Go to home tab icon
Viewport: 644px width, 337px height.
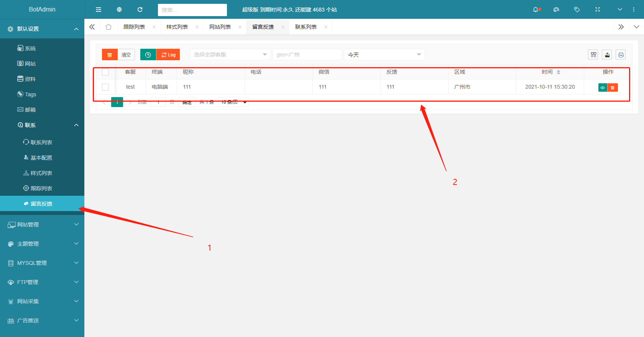point(108,27)
